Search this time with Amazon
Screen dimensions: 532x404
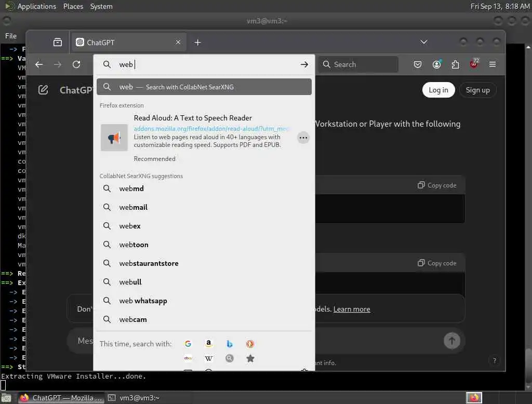click(x=209, y=344)
